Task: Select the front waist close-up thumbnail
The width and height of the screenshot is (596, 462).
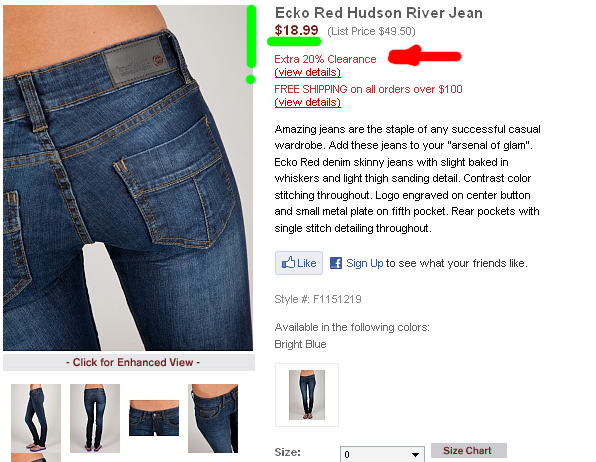Action: click(154, 418)
